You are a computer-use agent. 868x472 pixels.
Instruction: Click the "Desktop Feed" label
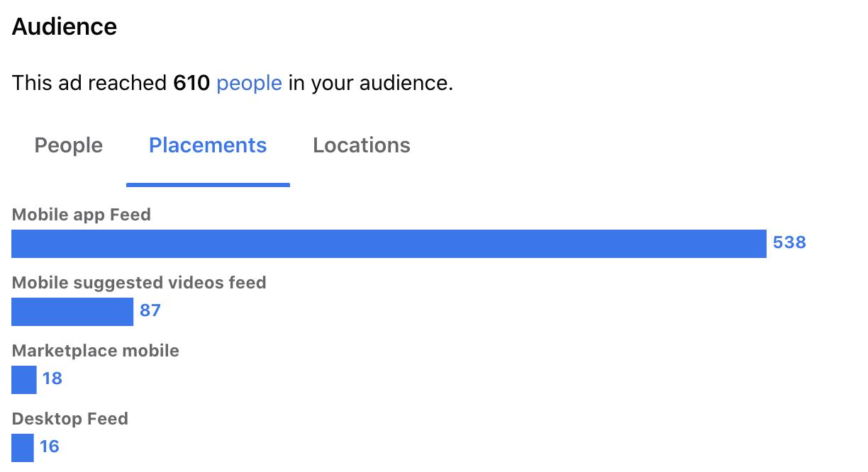70,419
